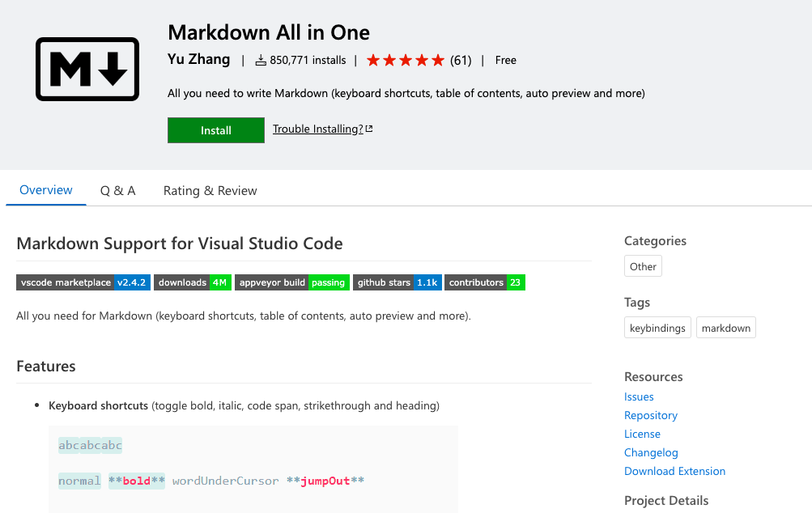Click the 850,771 installs text
Screen dimensions: 812x513
308,61
